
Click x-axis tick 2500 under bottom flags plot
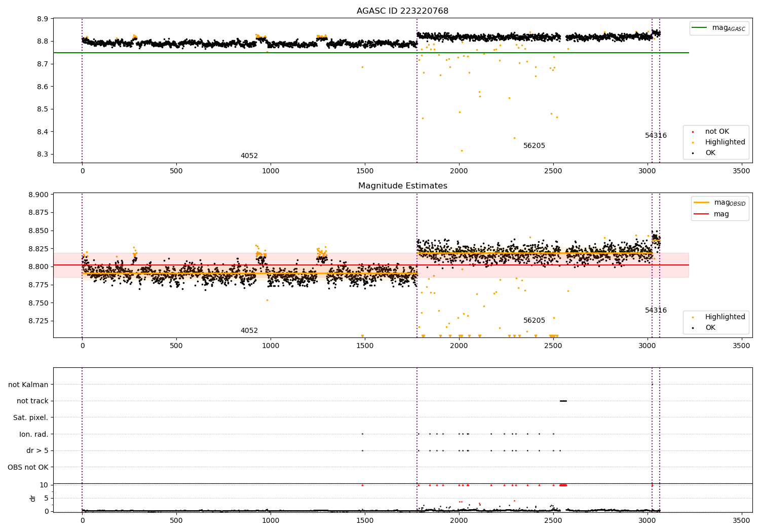[x=553, y=520]
